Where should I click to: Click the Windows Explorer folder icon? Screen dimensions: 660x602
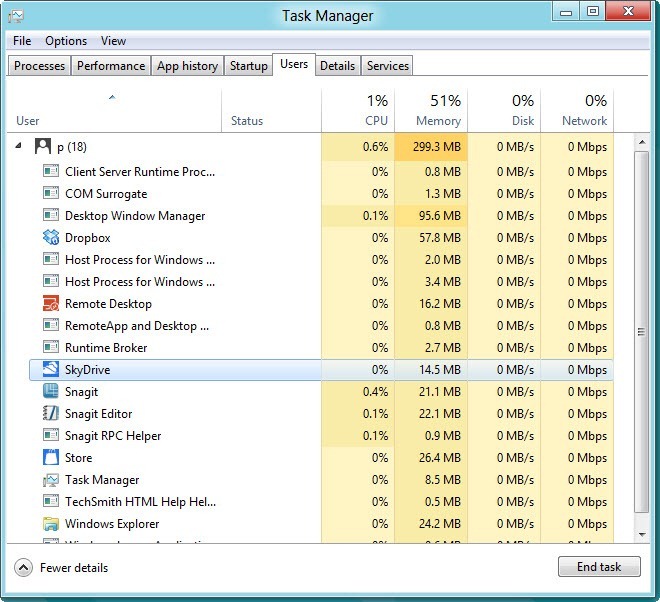coord(51,524)
